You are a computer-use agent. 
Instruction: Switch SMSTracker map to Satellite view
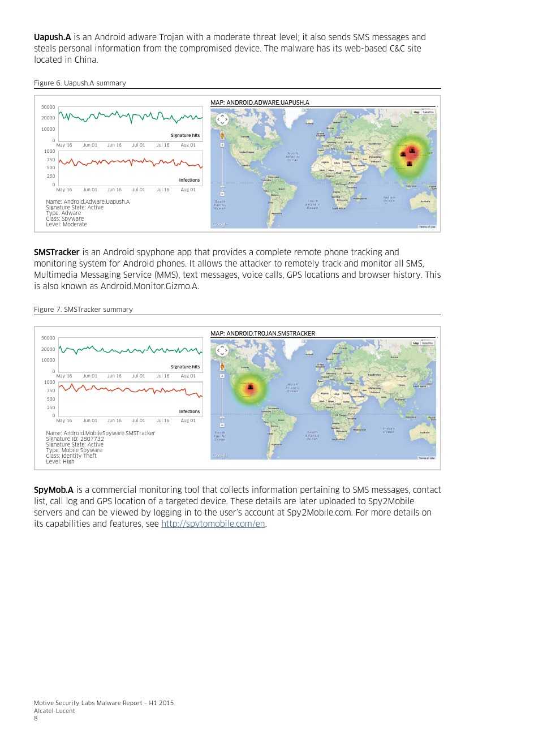tap(428, 343)
